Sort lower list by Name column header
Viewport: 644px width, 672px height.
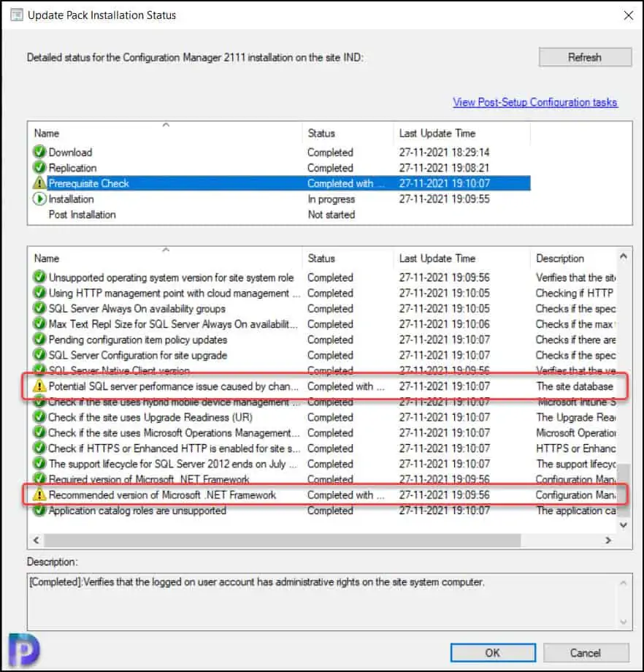166,259
